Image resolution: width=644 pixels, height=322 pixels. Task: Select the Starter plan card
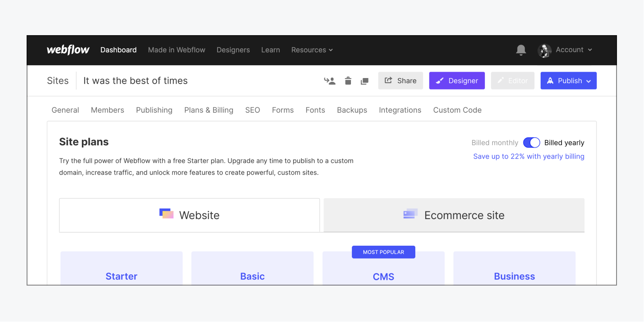point(121,268)
